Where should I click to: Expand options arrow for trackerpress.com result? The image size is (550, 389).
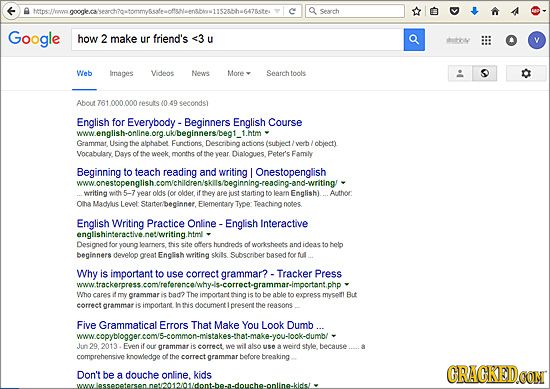[x=347, y=284]
